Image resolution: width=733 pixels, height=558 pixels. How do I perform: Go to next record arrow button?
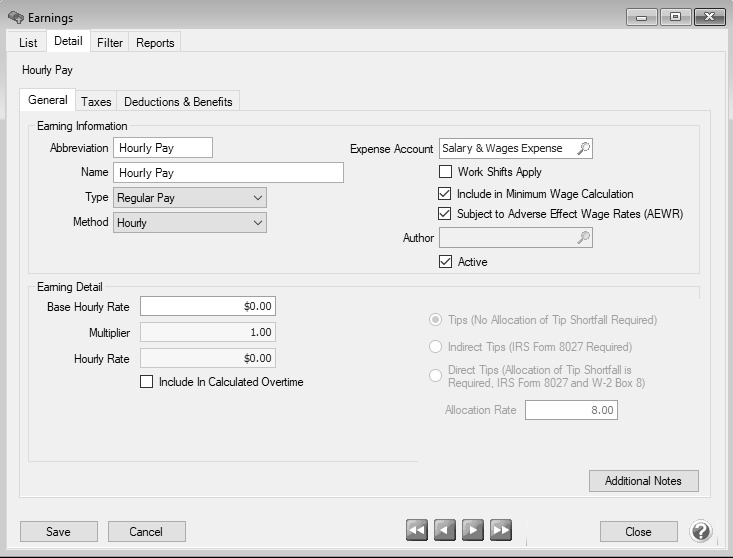(x=473, y=531)
